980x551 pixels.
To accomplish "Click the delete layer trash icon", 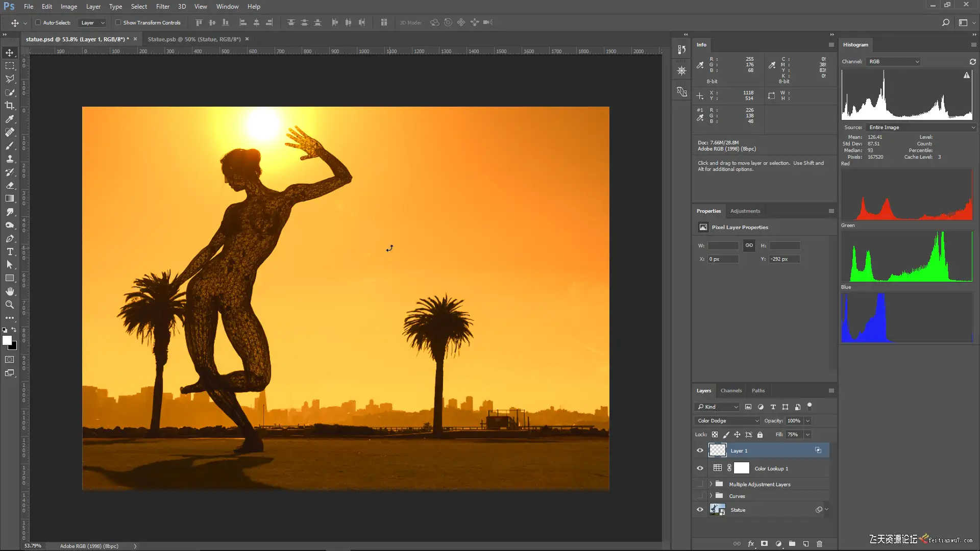I will pyautogui.click(x=819, y=544).
